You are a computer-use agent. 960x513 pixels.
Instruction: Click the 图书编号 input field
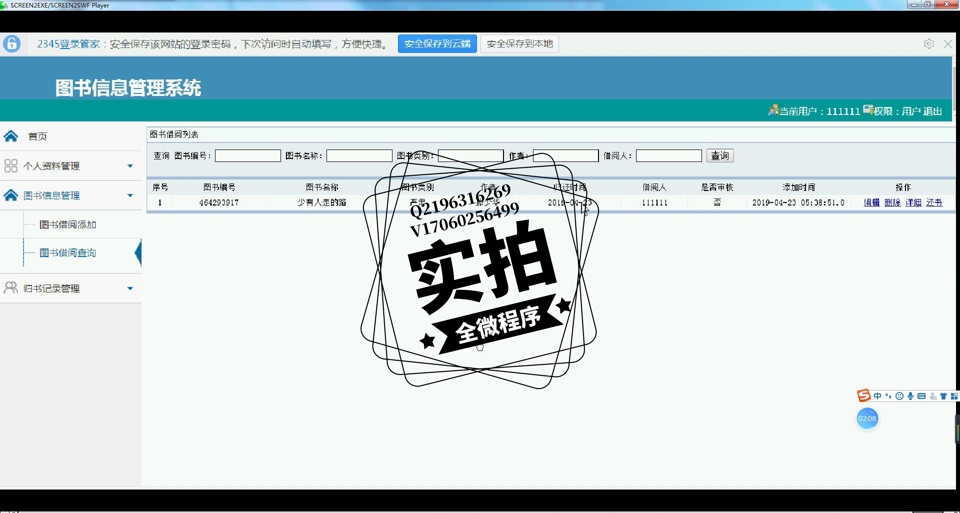click(247, 156)
